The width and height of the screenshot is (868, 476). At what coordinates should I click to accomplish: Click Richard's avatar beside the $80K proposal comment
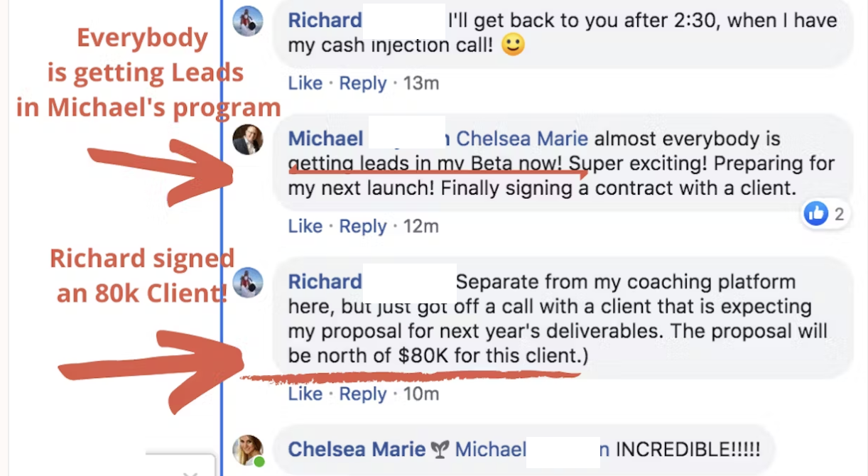click(x=248, y=283)
